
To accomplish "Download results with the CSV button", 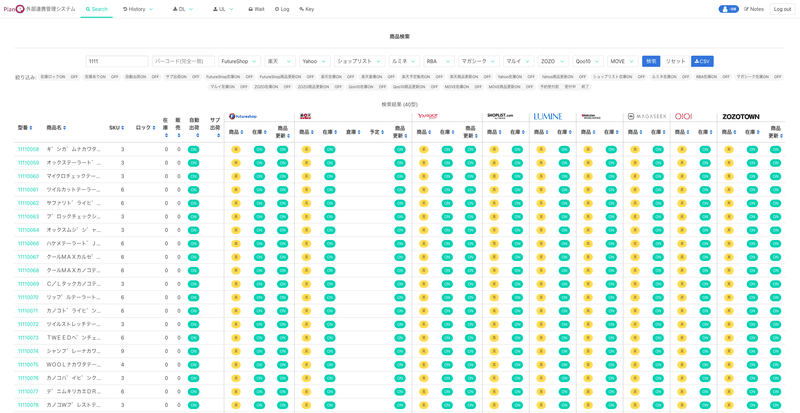I will tap(702, 61).
